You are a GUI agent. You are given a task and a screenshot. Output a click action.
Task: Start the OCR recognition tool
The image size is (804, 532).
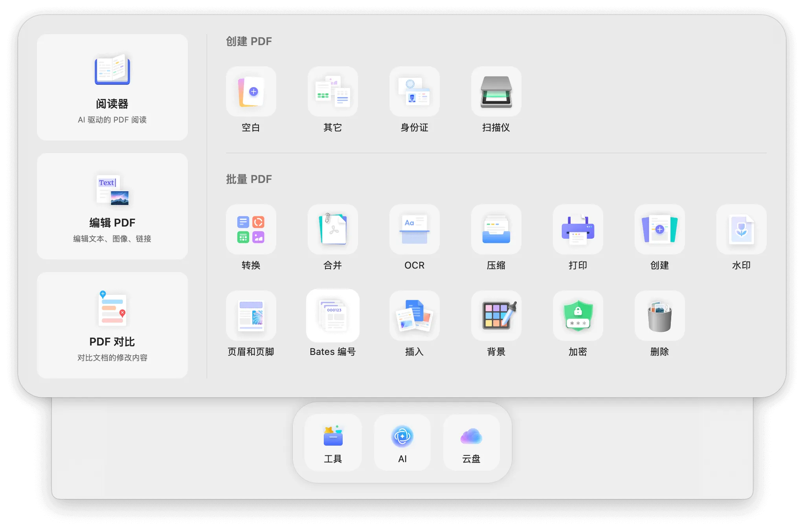(415, 230)
